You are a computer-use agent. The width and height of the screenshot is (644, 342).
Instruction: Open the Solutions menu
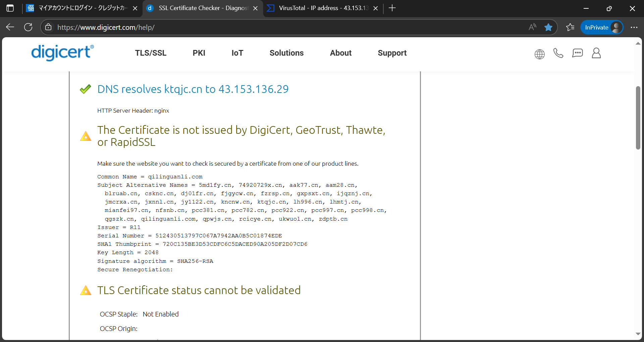point(286,53)
